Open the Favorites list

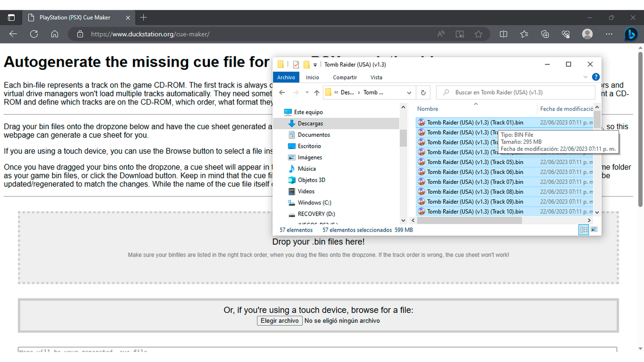click(x=524, y=34)
